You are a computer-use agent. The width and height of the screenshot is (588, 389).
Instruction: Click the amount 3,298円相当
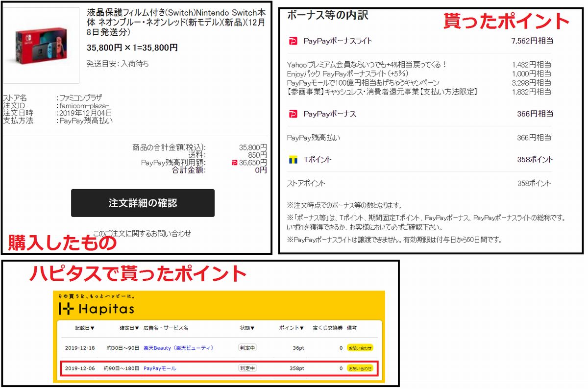pos(532,83)
